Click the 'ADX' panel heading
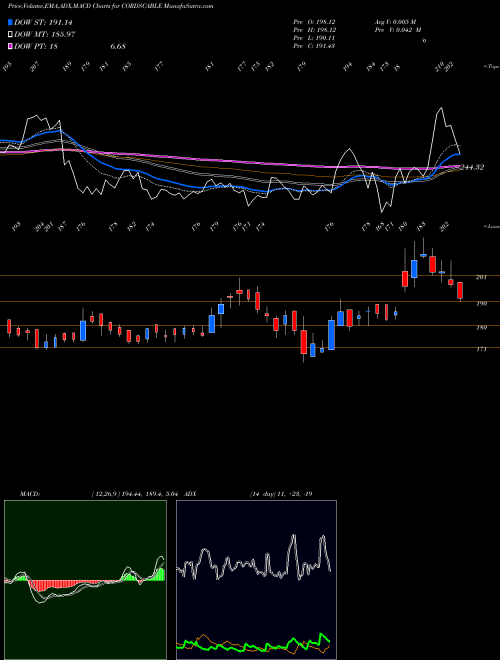The image size is (500, 660). 190,494
